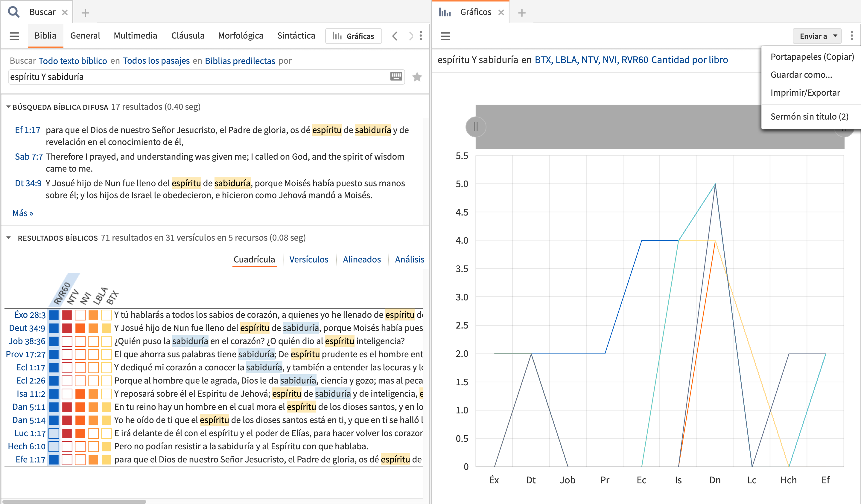
Task: Collapse the Resultados bíblicos section
Action: [9, 238]
